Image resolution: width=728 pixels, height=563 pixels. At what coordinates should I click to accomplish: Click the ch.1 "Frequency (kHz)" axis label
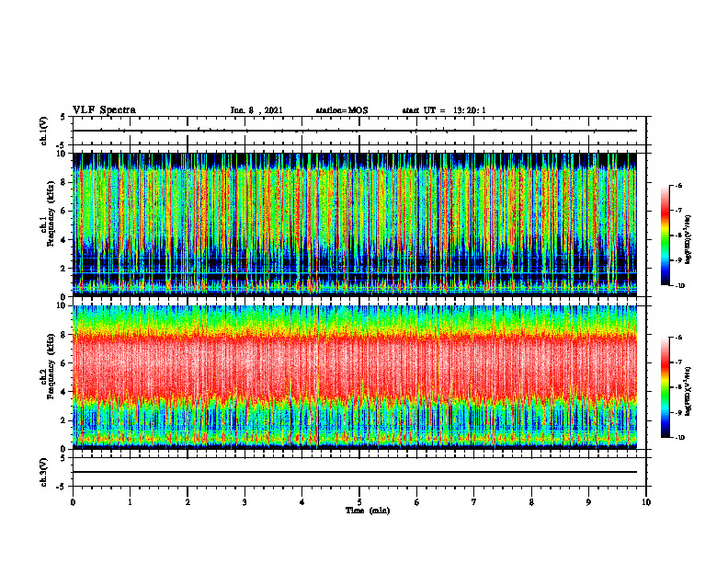pyautogui.click(x=51, y=214)
